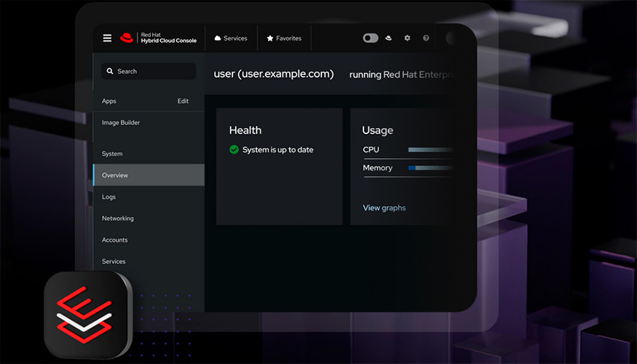Viewport: 637px width, 364px height.
Task: Toggle the switch in the top header
Action: pyautogui.click(x=371, y=38)
